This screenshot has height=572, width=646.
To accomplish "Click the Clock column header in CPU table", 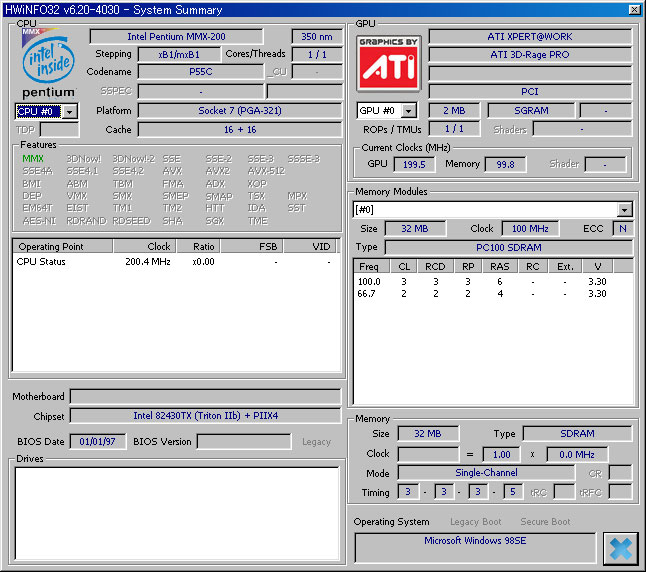I will (145, 246).
